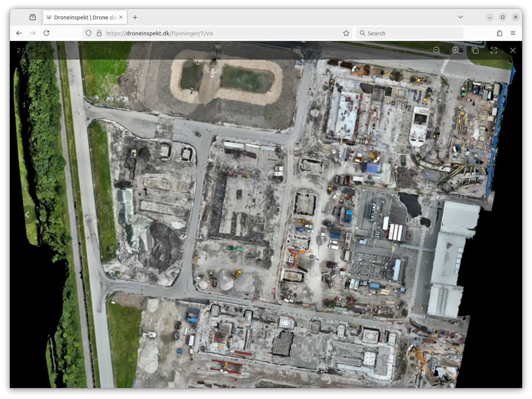Open the tracking protection shield icon
The width and height of the screenshot is (532, 399).
pos(89,33)
